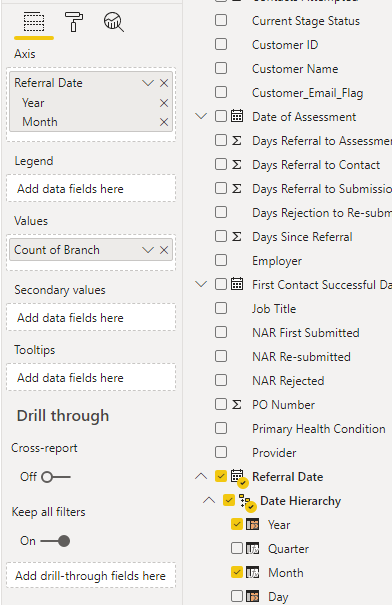The image size is (392, 605).
Task: Select the Days Since Referral field name
Action: (x=302, y=237)
